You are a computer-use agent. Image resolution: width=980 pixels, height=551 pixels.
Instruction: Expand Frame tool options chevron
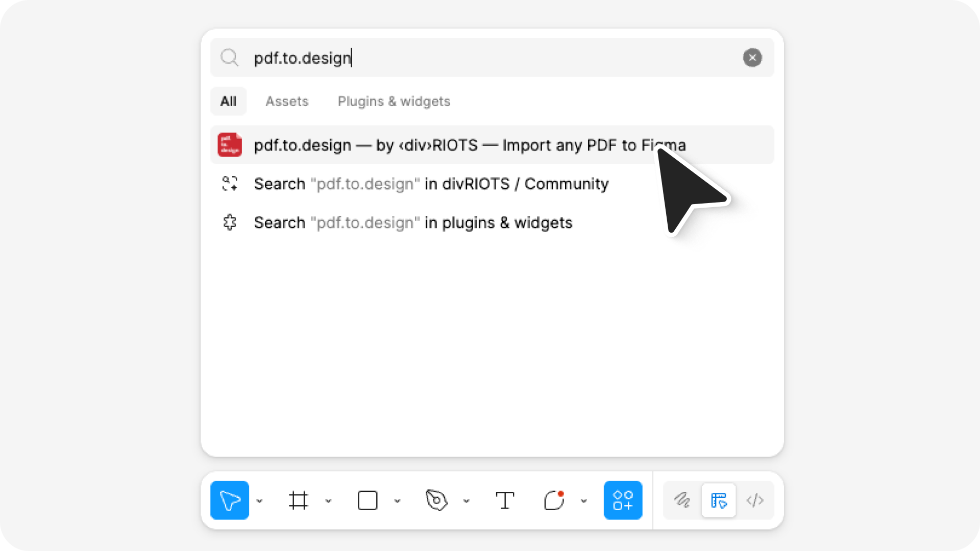(328, 501)
